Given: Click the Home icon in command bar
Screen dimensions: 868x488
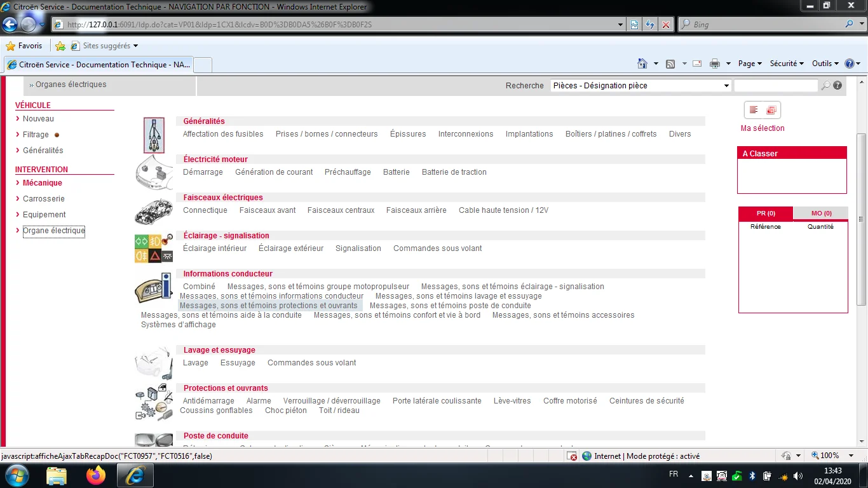Looking at the screenshot, I should click(x=642, y=64).
